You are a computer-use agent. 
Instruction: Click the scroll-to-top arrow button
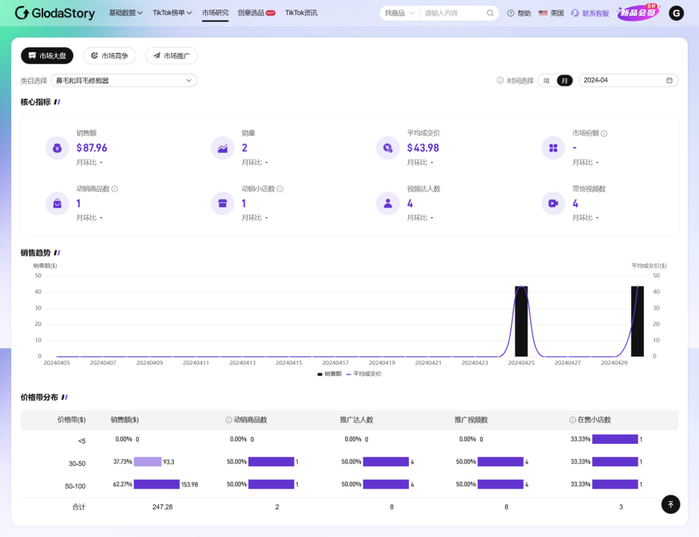[x=671, y=505]
